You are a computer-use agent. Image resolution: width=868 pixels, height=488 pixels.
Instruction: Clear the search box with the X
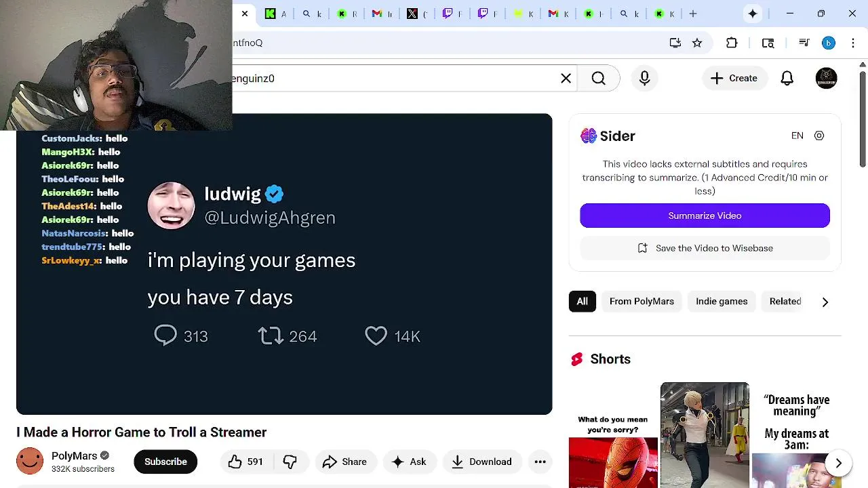(x=566, y=79)
